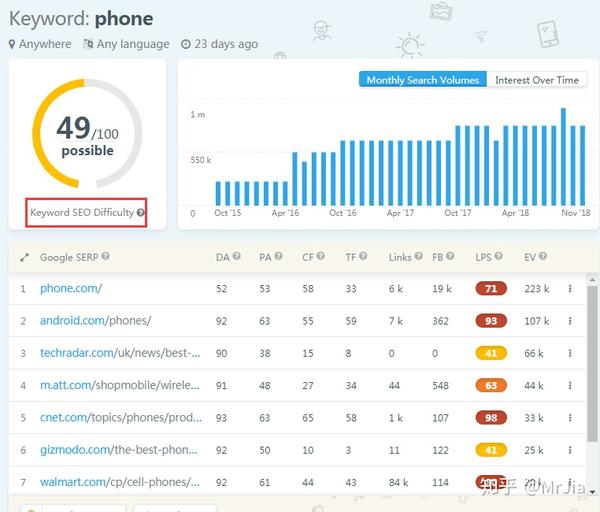Click the Any language text

point(133,44)
